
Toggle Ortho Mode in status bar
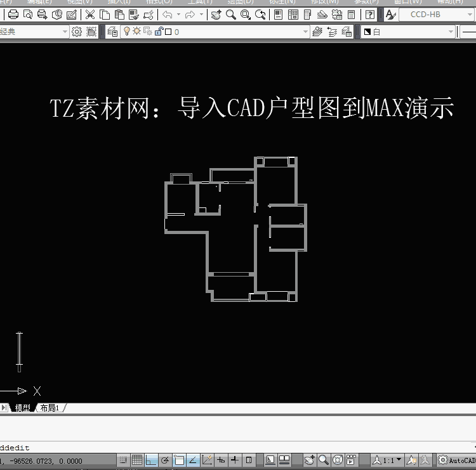coord(151,460)
